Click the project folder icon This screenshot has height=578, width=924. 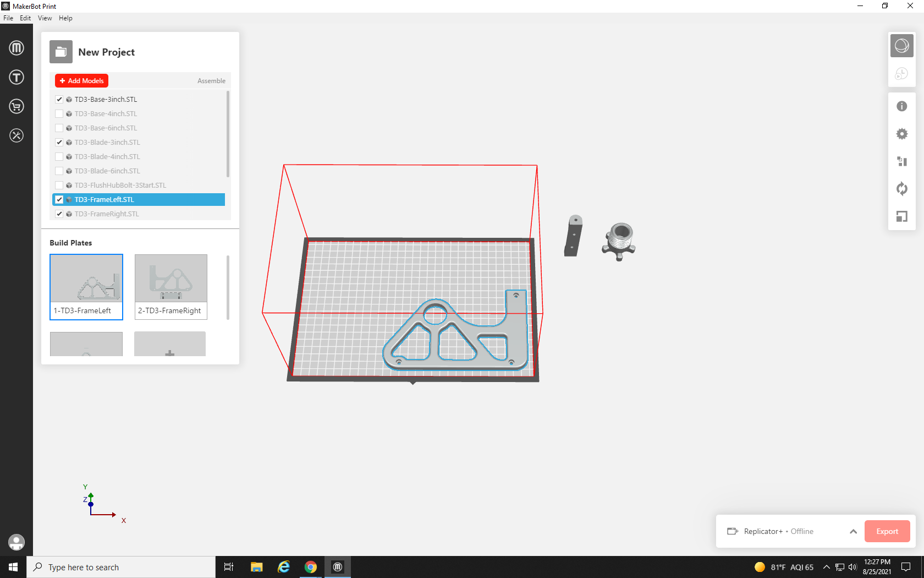coord(61,52)
